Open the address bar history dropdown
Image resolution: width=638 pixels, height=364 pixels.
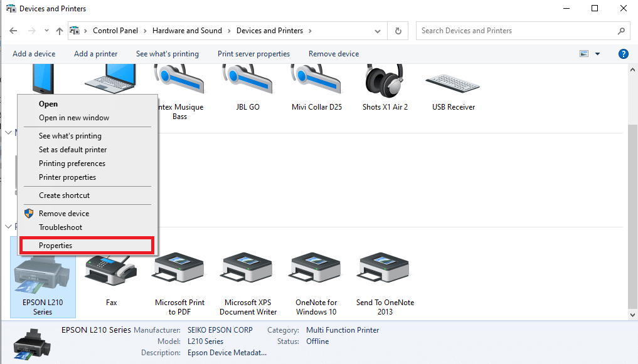point(378,31)
